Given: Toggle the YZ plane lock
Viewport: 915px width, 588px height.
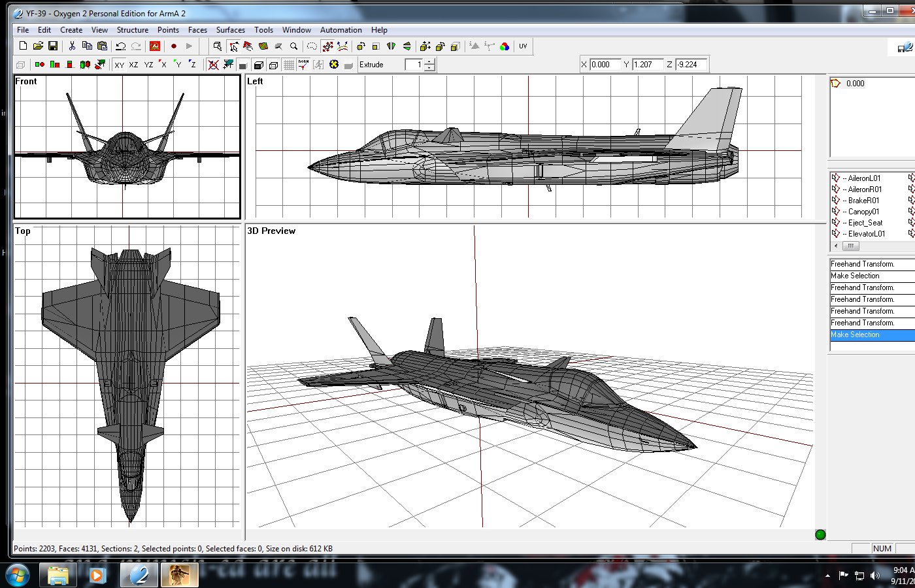Looking at the screenshot, I should [x=148, y=65].
